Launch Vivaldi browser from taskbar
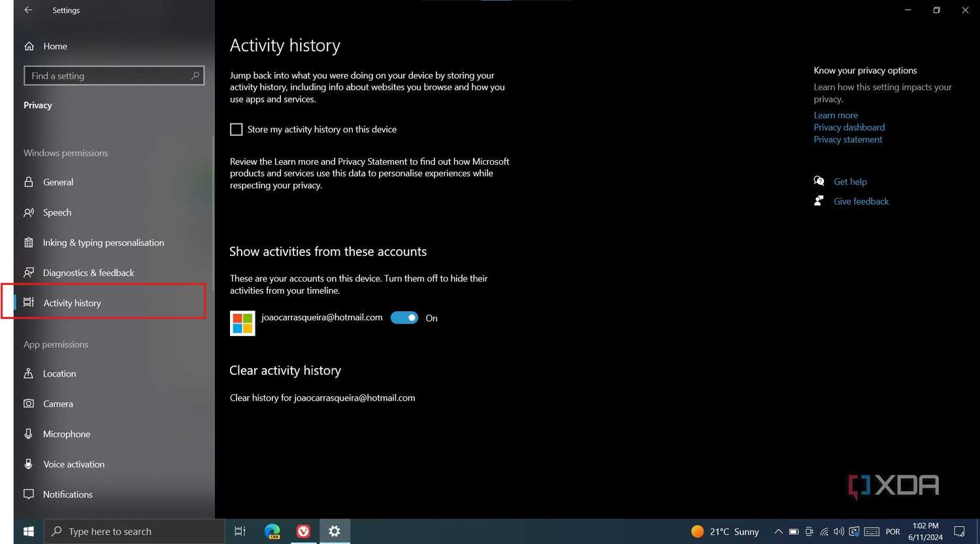980x544 pixels. 303,532
